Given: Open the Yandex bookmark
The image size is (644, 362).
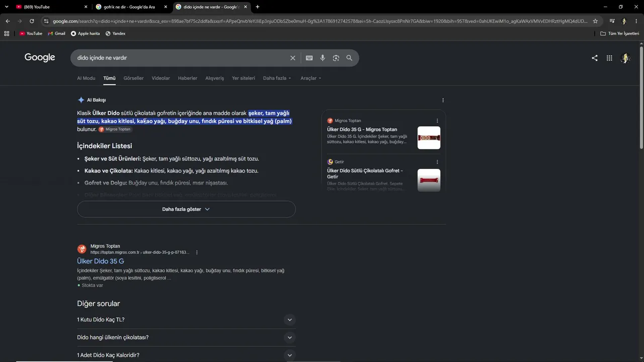Looking at the screenshot, I should pos(115,34).
